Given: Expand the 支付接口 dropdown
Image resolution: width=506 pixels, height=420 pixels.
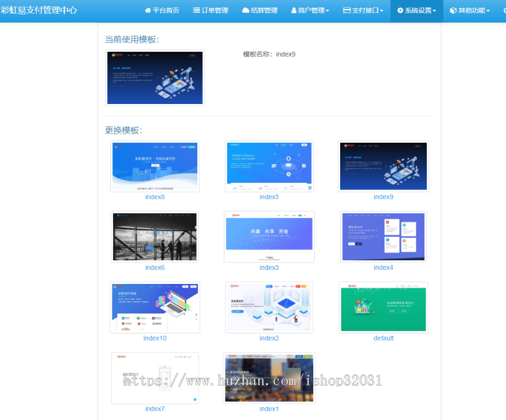Looking at the screenshot, I should pyautogui.click(x=363, y=10).
